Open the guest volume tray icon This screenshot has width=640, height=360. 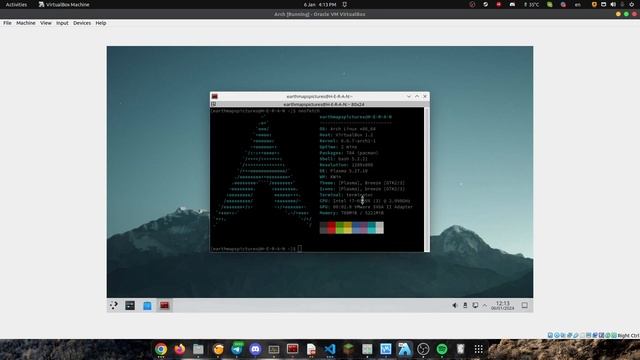[455, 305]
